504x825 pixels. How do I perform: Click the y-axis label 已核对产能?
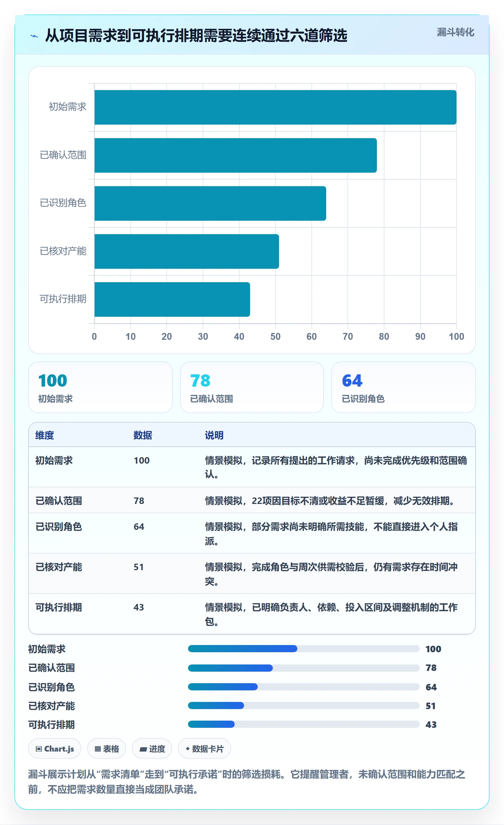click(63, 251)
